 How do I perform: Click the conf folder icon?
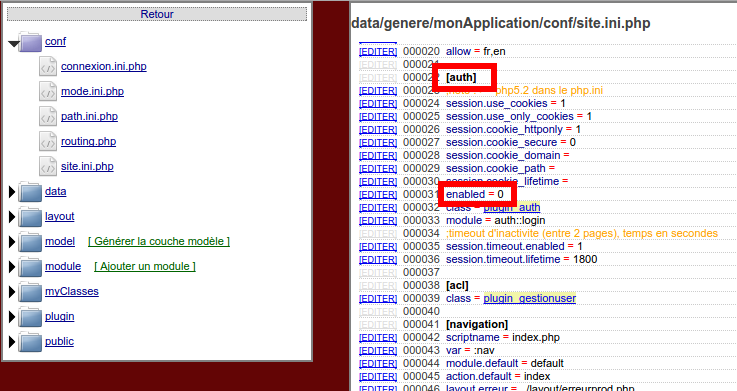click(31, 42)
